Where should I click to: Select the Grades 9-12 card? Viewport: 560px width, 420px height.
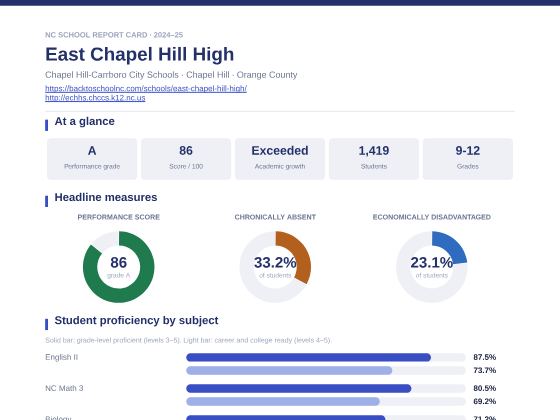468,159
